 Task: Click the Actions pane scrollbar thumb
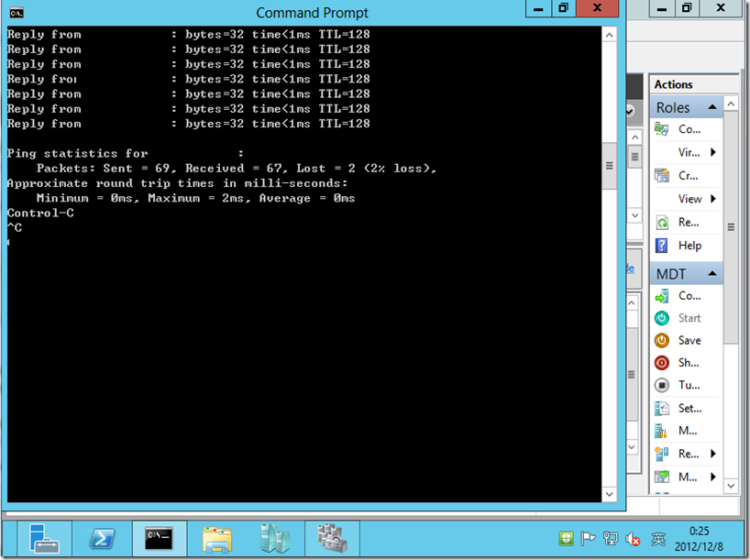[x=731, y=227]
